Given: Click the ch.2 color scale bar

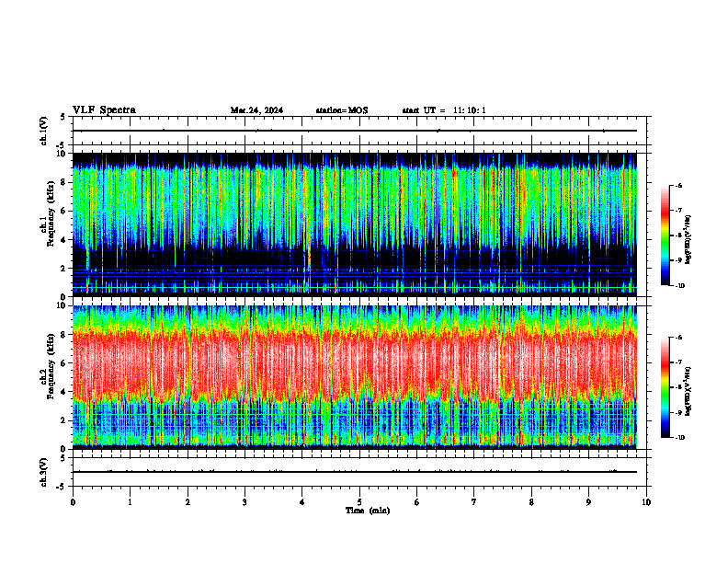Looking at the screenshot, I should pyautogui.click(x=665, y=387).
